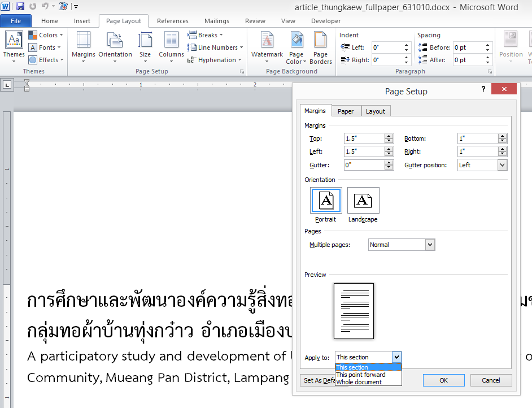Click the Page Borders icon
Screen dimensions: 532x408
[320, 46]
